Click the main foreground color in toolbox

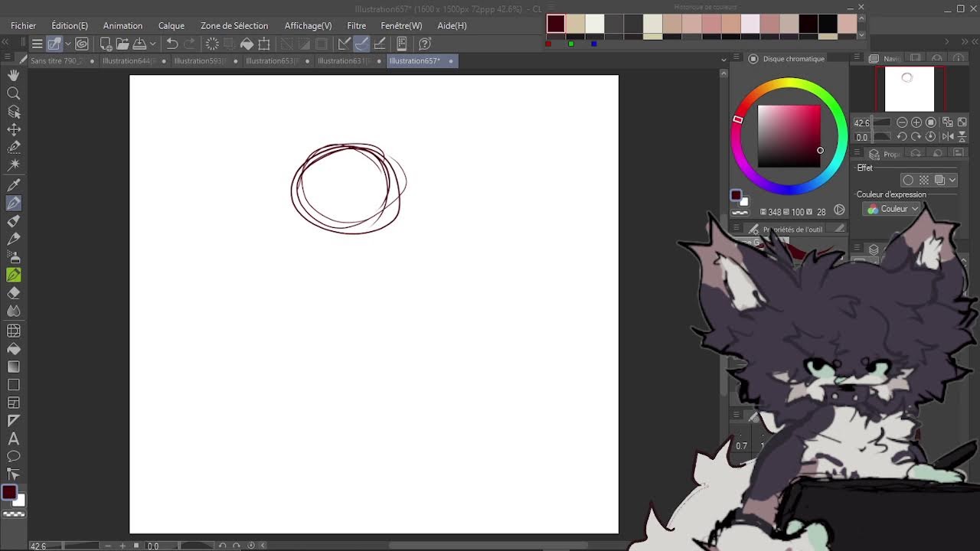click(x=9, y=494)
